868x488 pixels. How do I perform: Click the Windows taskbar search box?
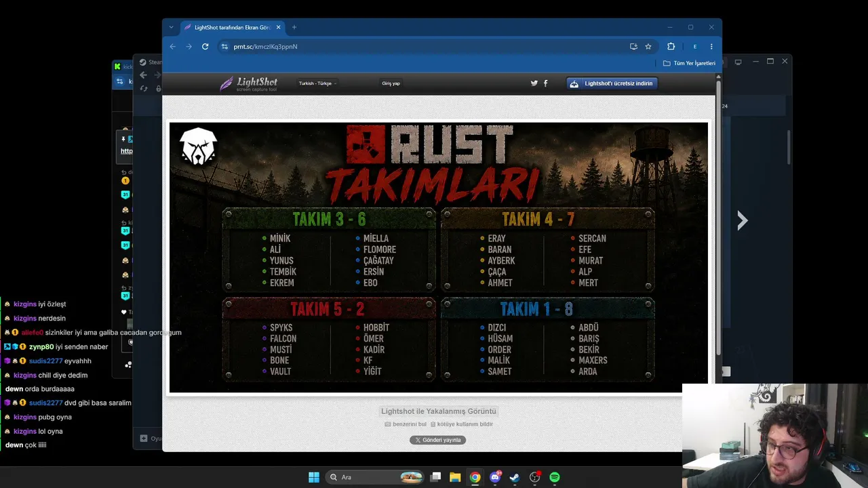click(375, 477)
